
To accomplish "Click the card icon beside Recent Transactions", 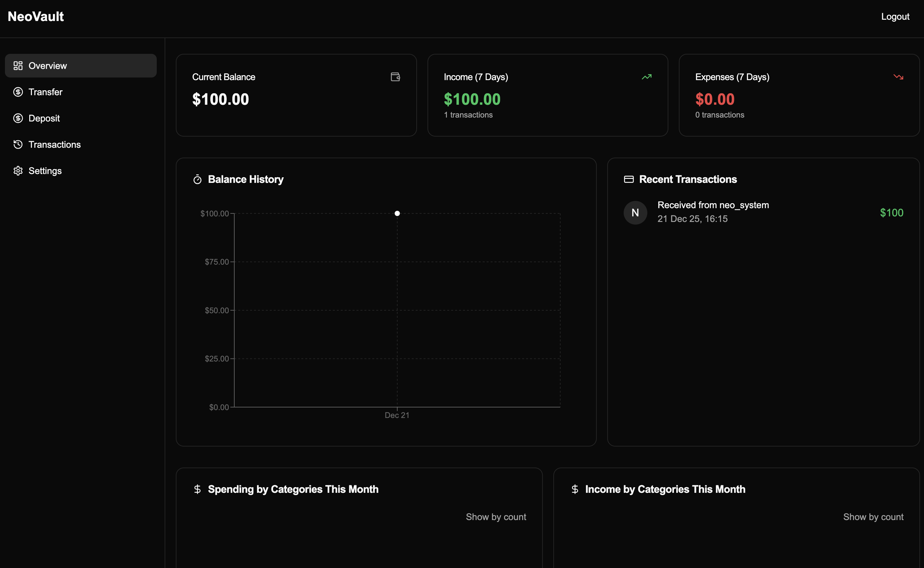I will [629, 179].
